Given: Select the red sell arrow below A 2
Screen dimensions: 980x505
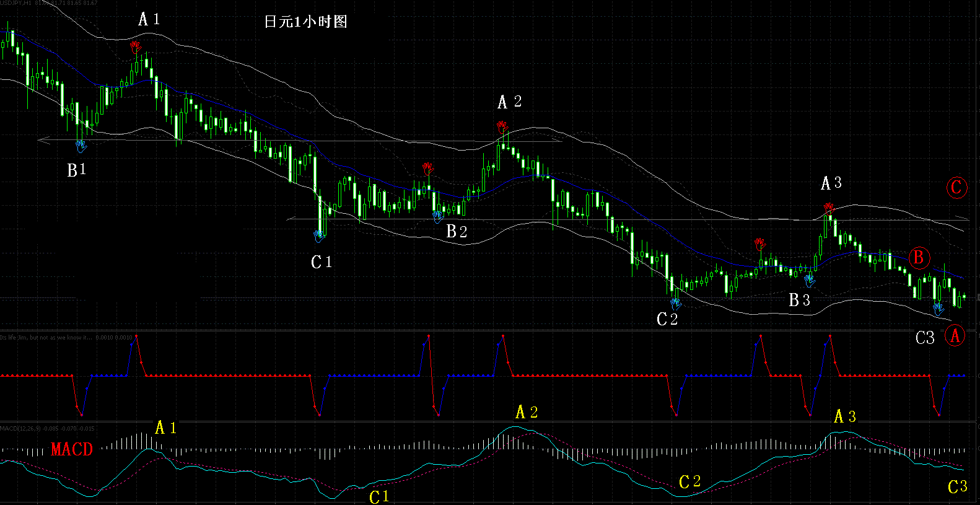Looking at the screenshot, I should 502,127.
